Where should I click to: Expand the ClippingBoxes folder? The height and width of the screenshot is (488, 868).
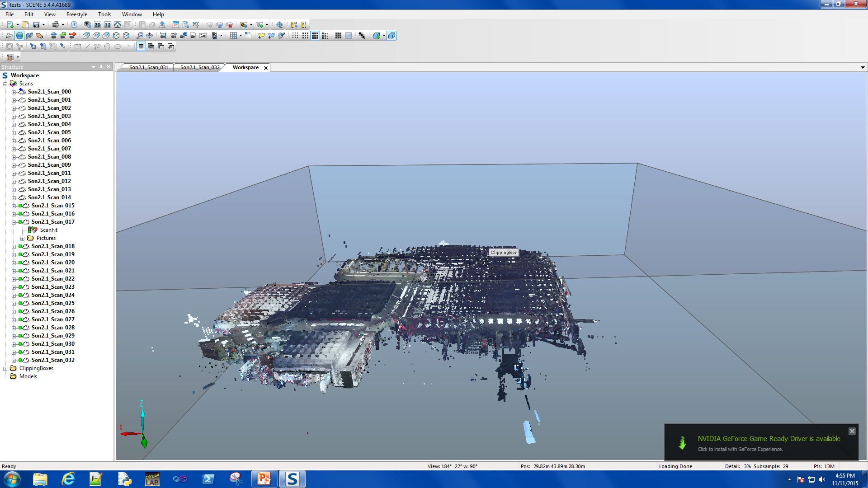(x=5, y=368)
